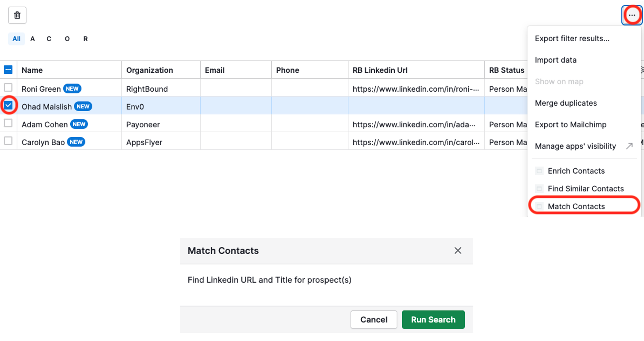
Task: Close the Match Contacts dialog
Action: pyautogui.click(x=457, y=250)
